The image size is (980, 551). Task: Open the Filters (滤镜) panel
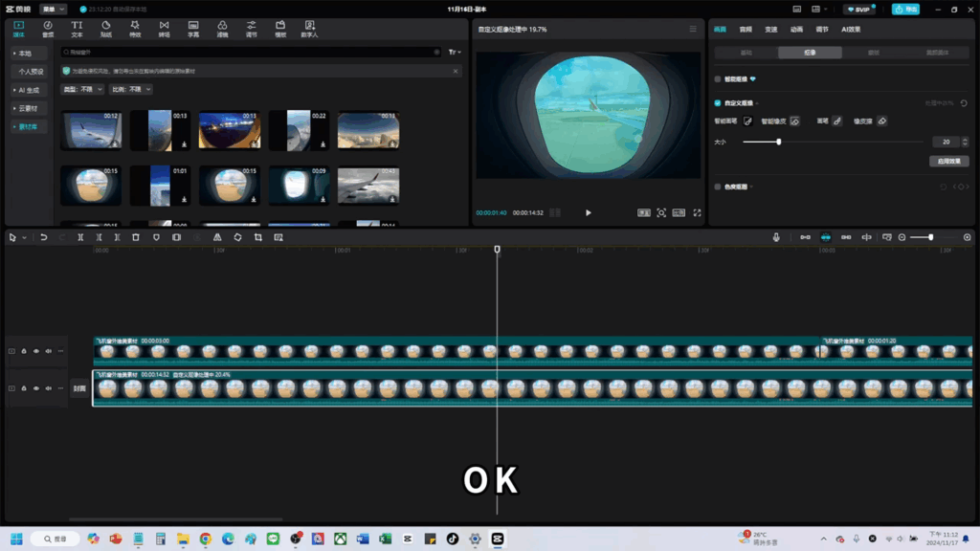pos(222,29)
